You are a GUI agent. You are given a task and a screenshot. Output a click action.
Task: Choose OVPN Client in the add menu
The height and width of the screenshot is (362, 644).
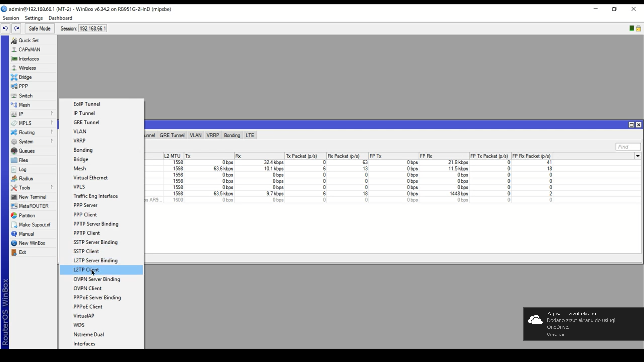click(x=101, y=288)
